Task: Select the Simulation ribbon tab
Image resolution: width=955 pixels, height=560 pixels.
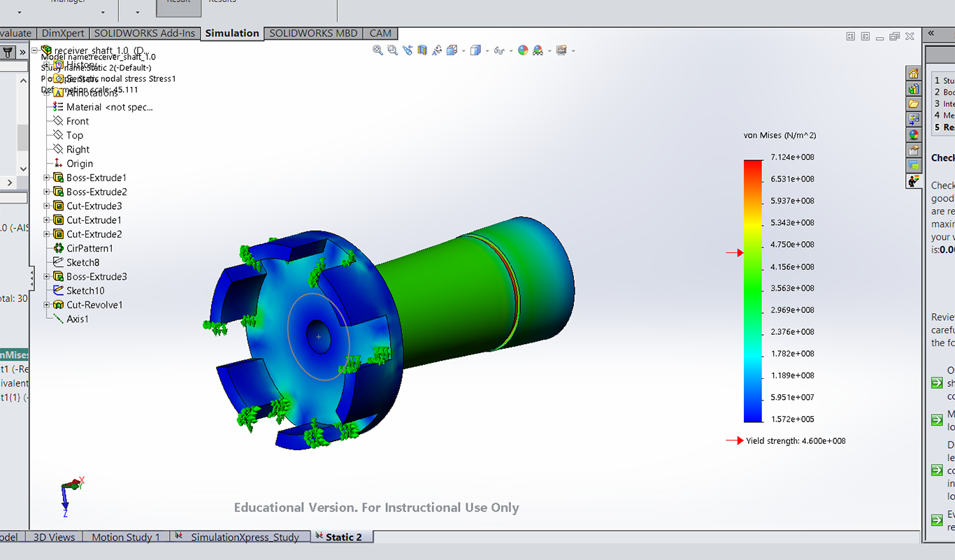Action: (x=232, y=33)
